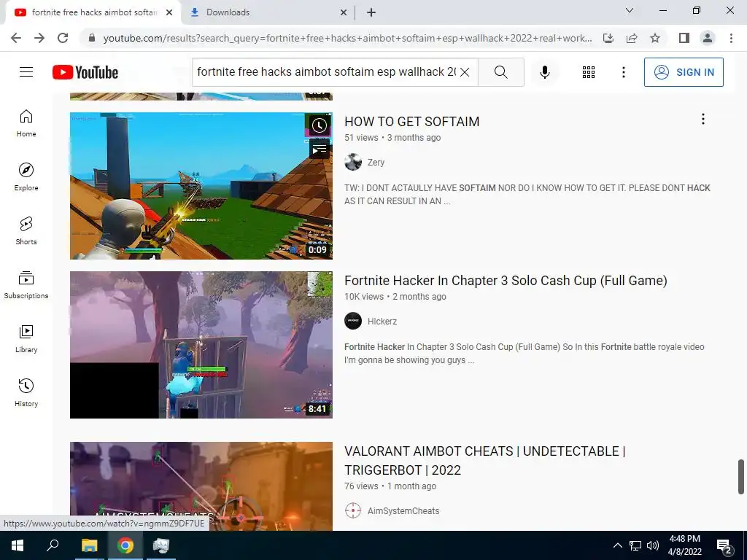Go back in the browser

pyautogui.click(x=16, y=38)
